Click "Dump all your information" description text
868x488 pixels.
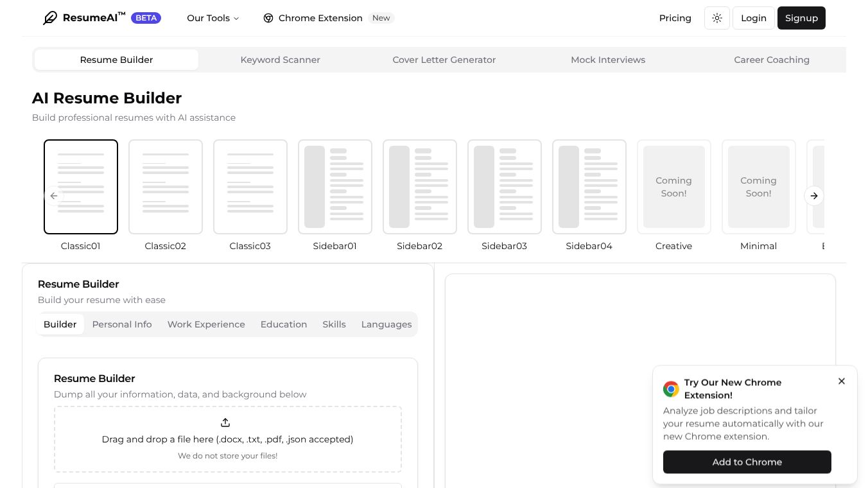(180, 394)
